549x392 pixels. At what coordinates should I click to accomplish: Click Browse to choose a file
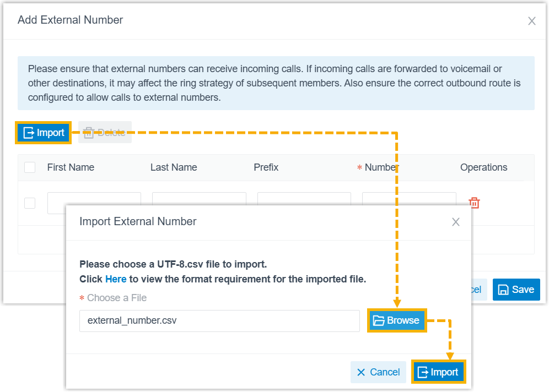[x=397, y=320]
